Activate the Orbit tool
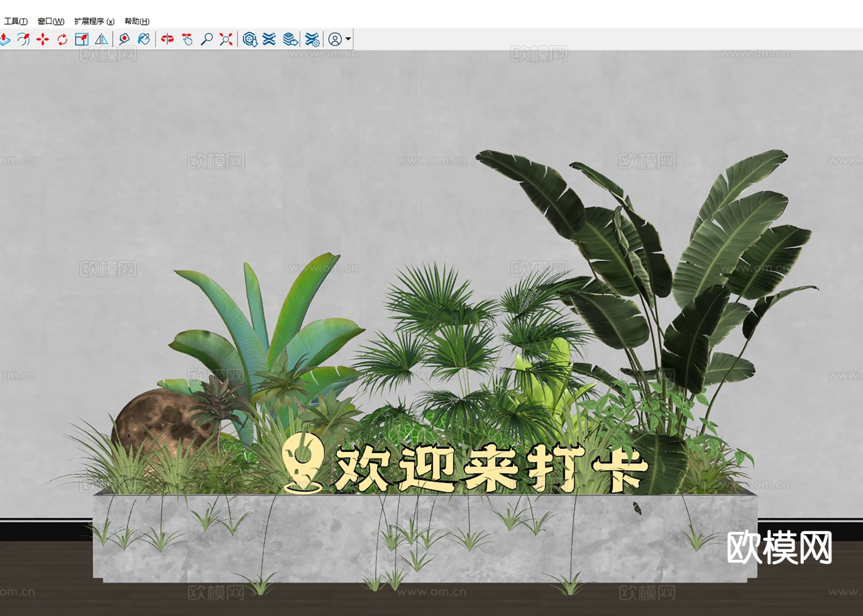Screen dimensions: 863x616 point(166,39)
